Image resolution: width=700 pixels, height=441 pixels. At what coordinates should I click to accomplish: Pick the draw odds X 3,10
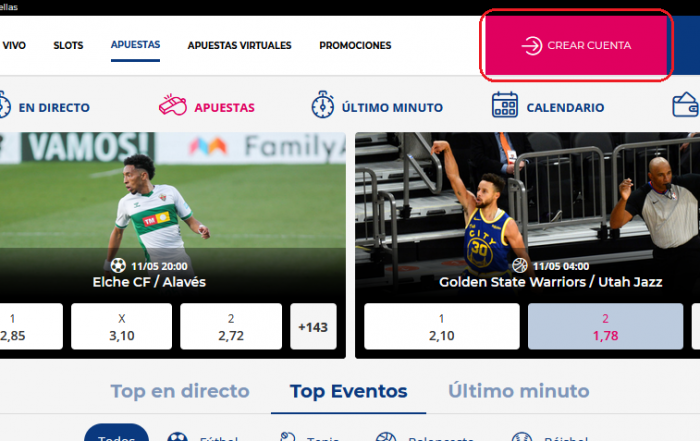121,326
